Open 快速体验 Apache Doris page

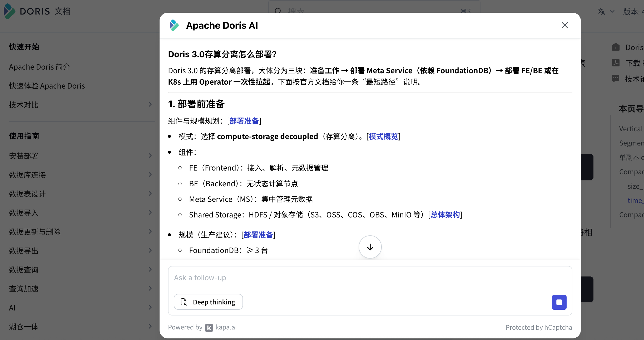pos(47,86)
